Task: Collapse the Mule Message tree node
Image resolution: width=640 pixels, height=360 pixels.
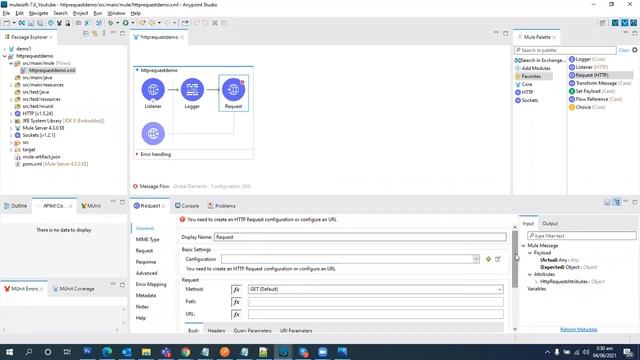Action: point(524,246)
